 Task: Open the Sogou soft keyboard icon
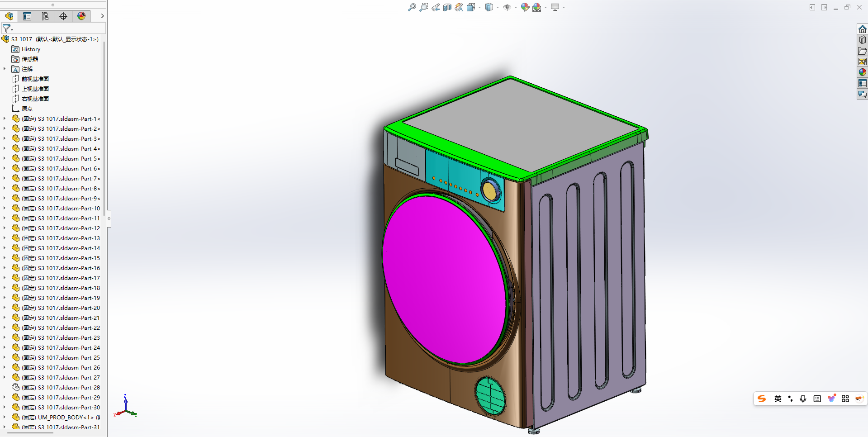[x=817, y=399]
